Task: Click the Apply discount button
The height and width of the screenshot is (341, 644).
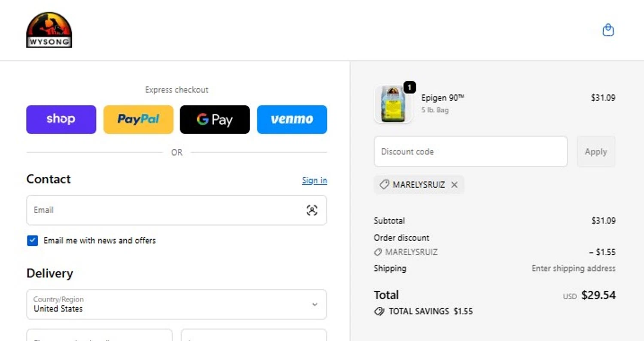Action: (x=596, y=151)
